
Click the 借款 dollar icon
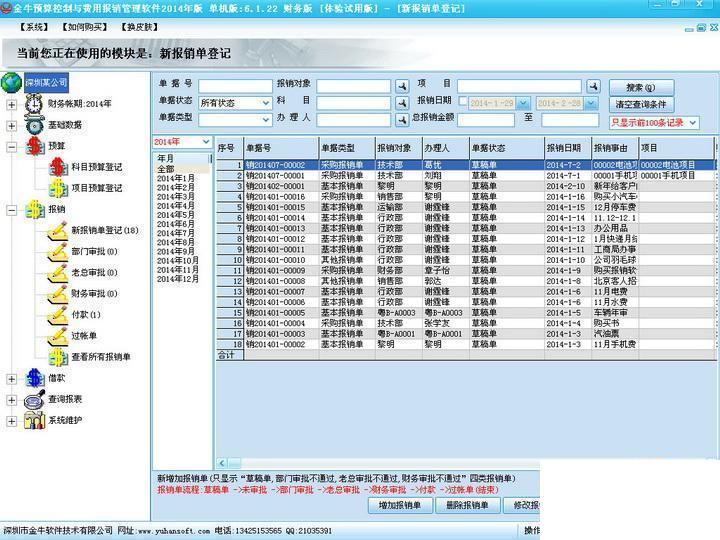coord(35,378)
